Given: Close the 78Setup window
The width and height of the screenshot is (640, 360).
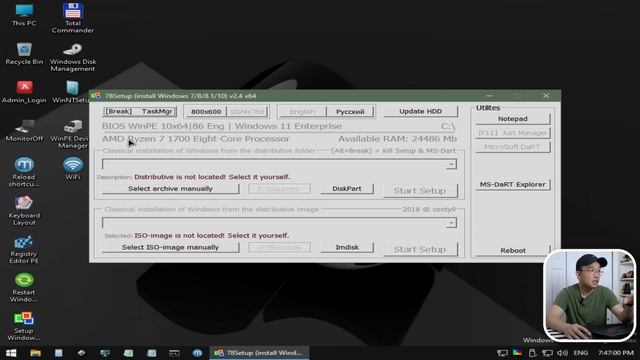Looking at the screenshot, I should pos(546,96).
